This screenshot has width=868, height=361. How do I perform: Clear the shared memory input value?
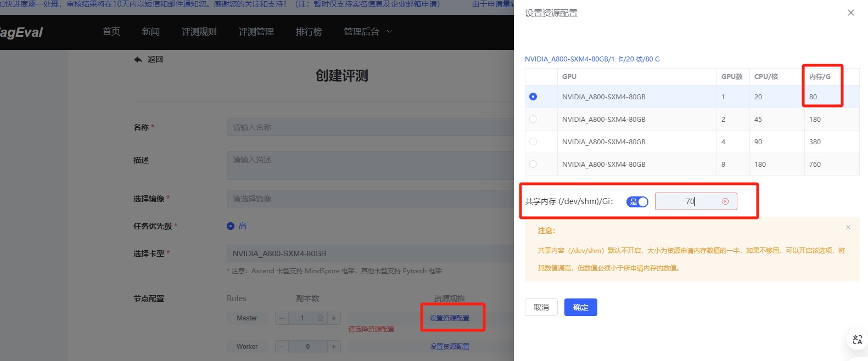725,201
